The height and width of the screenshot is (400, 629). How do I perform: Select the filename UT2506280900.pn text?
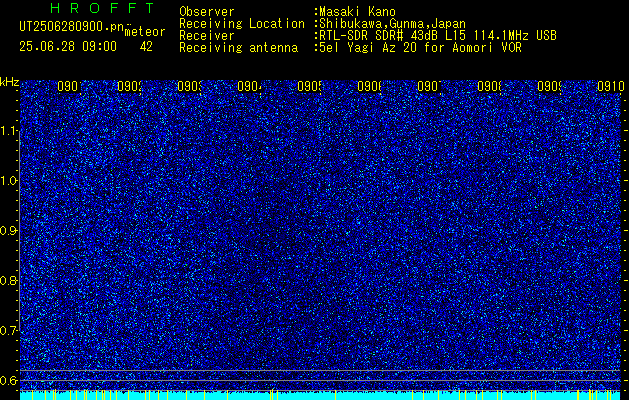pyautogui.click(x=71, y=26)
